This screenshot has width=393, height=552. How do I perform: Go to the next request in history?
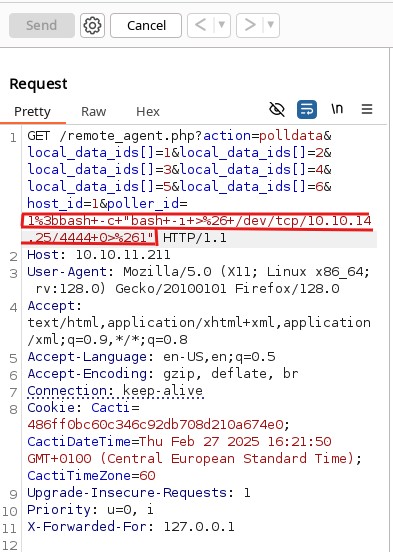point(250,25)
